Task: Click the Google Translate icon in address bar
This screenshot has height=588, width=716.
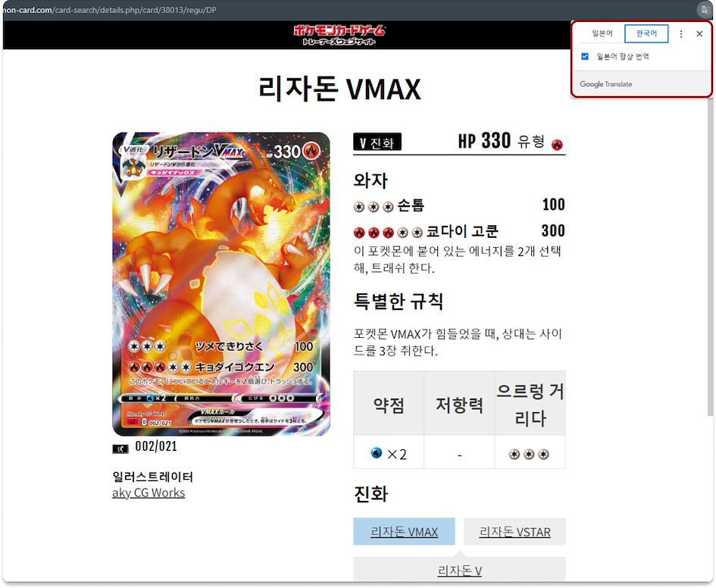Action: click(x=705, y=10)
